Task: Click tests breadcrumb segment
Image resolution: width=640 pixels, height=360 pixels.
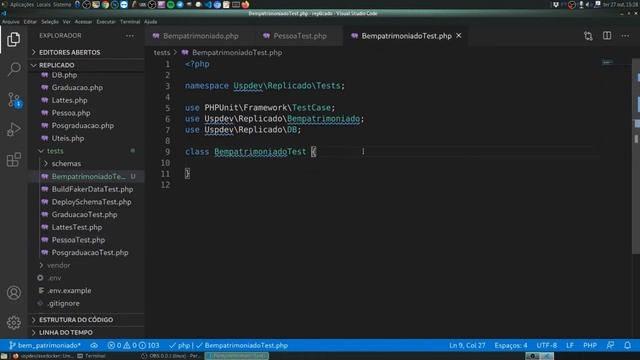Action: tap(162, 52)
